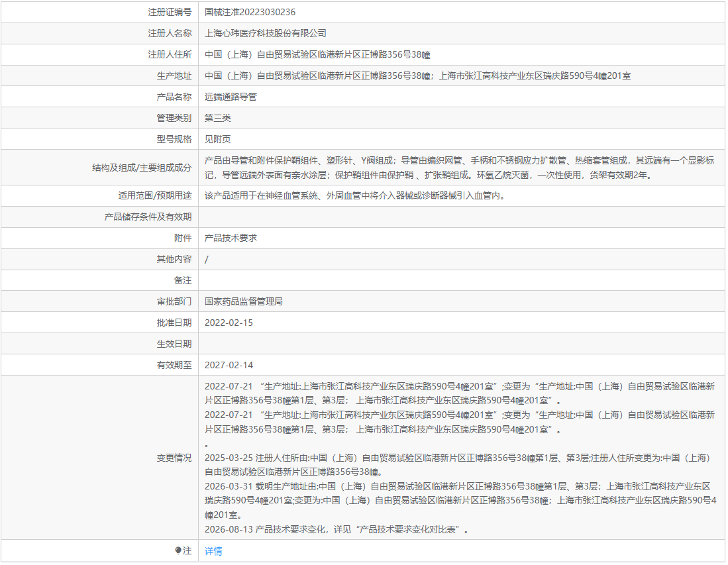This screenshot has width=728, height=565.
Task: Click the 注册证编号 label cell
Action: (99, 12)
